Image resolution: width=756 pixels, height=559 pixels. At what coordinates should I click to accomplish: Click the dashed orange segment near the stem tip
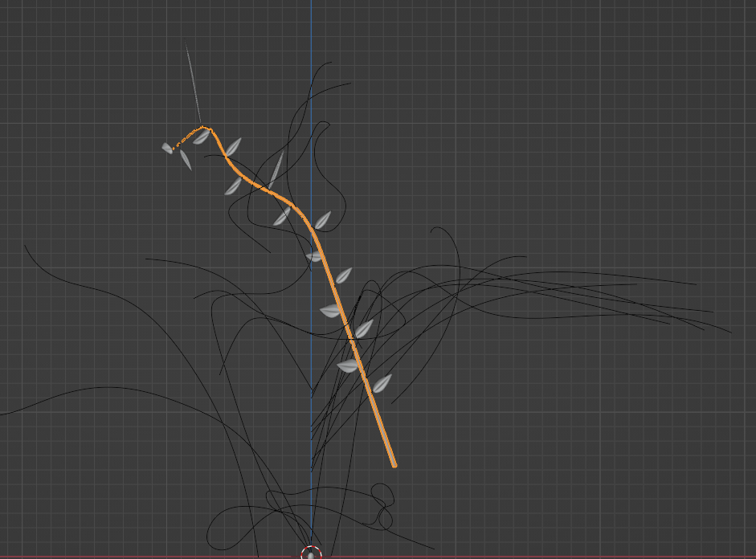186,138
